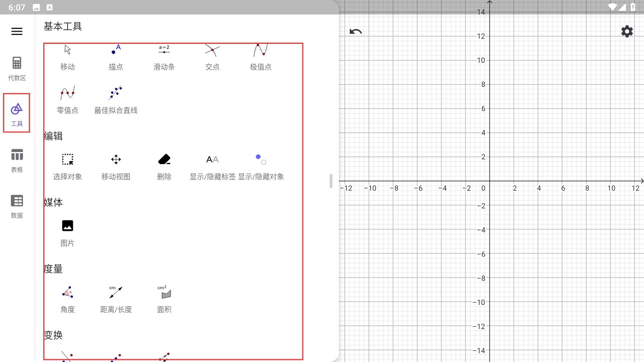The height and width of the screenshot is (362, 644).
Task: Toggle 显示/隐藏标签 label visibility tool
Action: coord(213,166)
